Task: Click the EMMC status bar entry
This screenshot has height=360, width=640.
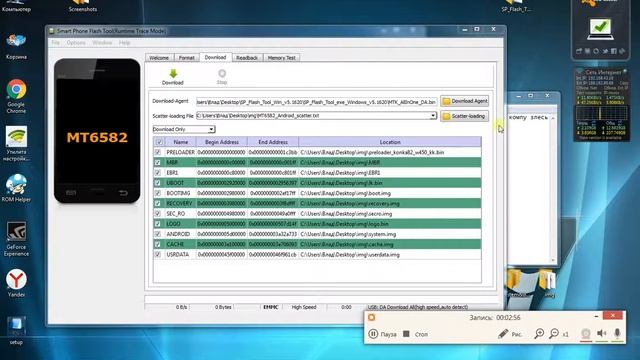Action: click(x=271, y=307)
